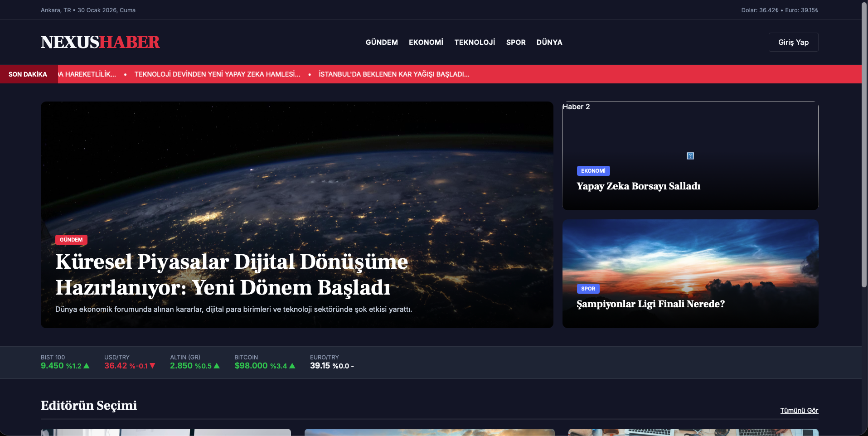Click the red down arrow beside USD/TRY

click(x=152, y=366)
